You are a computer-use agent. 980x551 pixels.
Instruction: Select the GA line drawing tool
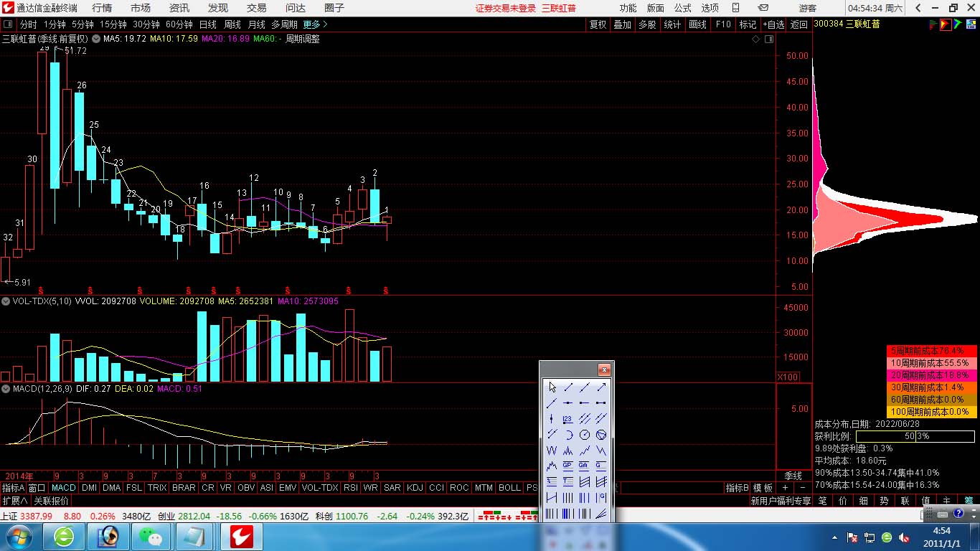585,466
